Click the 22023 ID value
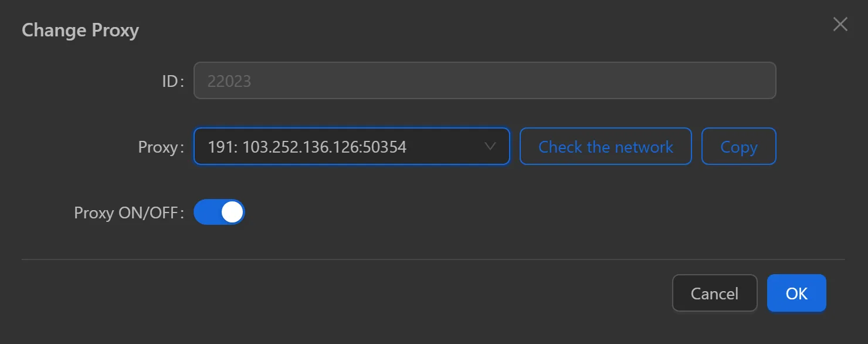Screen dimensions: 868x344 point(229,81)
